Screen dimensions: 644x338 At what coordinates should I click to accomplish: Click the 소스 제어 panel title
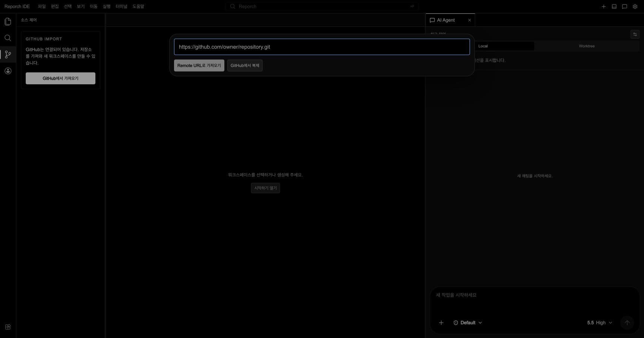(29, 20)
